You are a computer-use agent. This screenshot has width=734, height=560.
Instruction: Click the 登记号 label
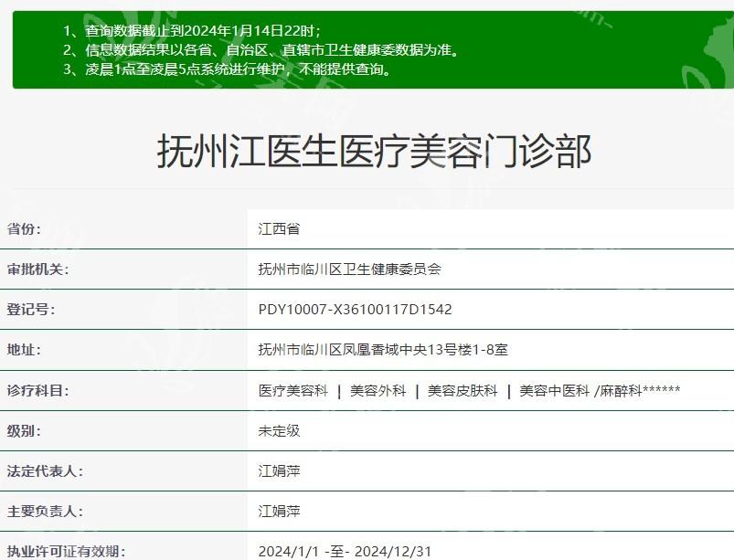[31, 310]
